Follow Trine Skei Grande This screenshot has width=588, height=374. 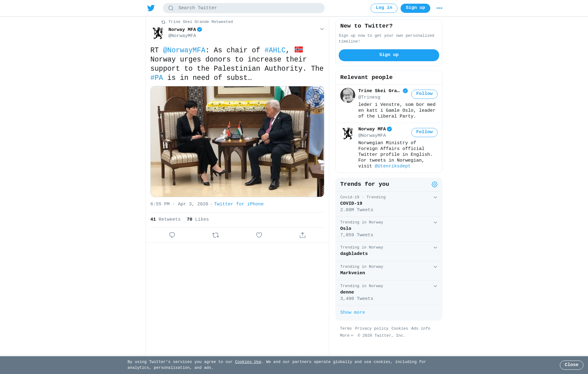[x=424, y=94]
